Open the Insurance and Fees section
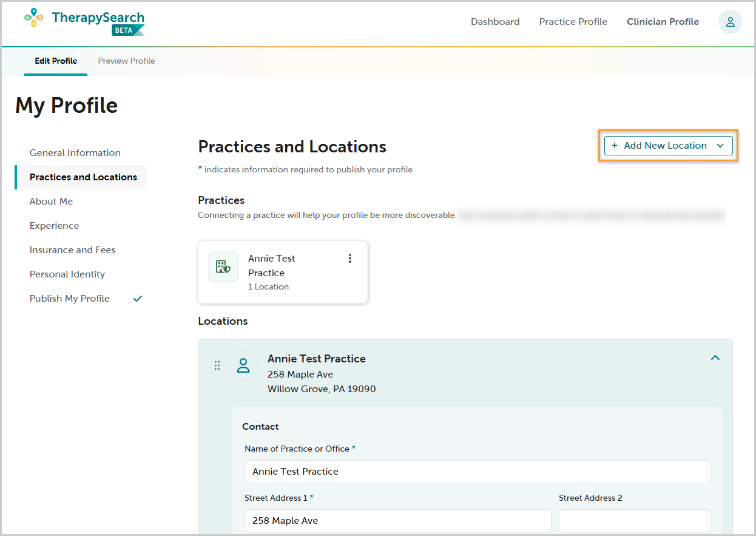This screenshot has width=756, height=536. 73,250
